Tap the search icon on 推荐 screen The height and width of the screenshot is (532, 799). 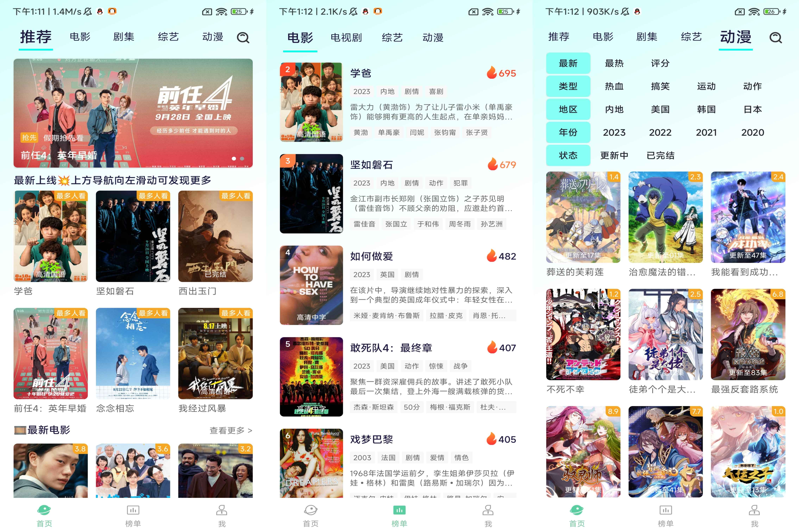pos(243,37)
